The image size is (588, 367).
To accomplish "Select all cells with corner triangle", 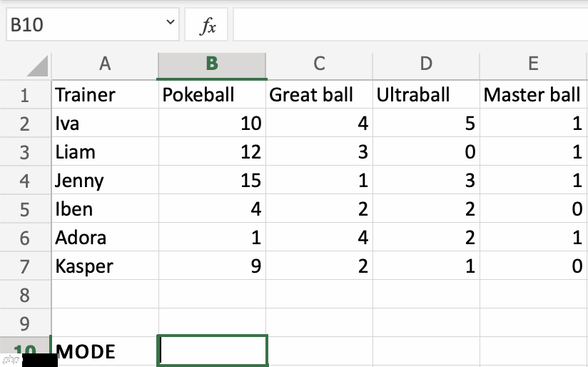I will point(38,65).
